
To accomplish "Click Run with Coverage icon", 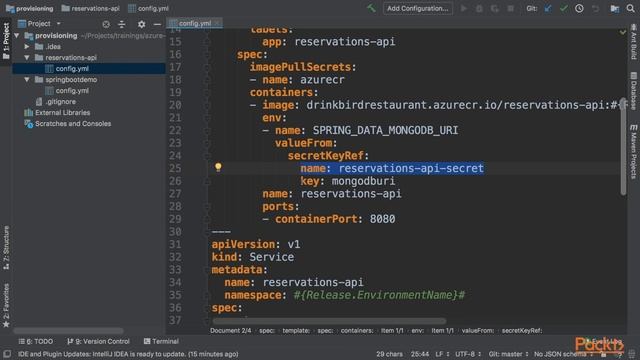I will pyautogui.click(x=495, y=8).
